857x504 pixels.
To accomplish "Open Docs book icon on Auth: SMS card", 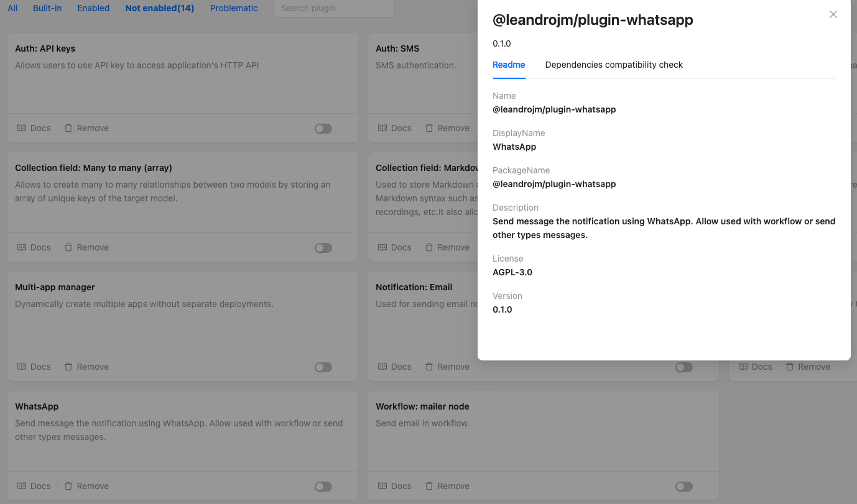I will pyautogui.click(x=382, y=128).
